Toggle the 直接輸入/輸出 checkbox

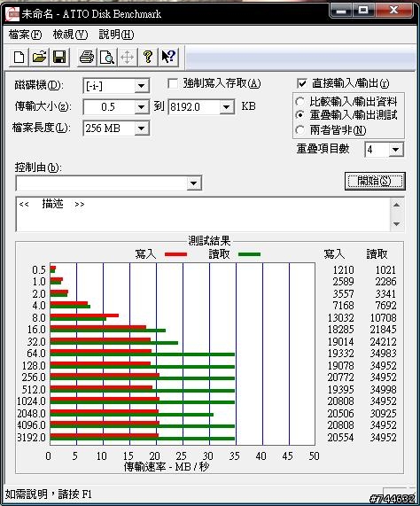tap(301, 84)
